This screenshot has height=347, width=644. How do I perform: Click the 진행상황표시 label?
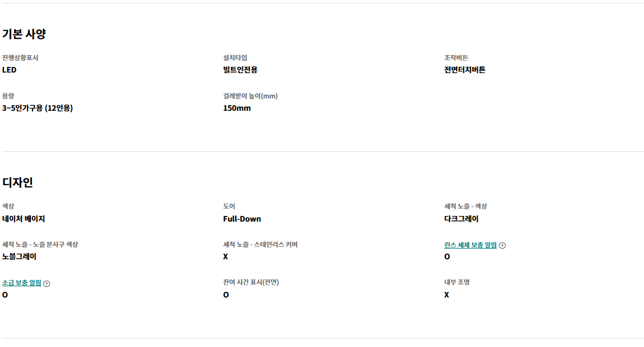click(20, 57)
